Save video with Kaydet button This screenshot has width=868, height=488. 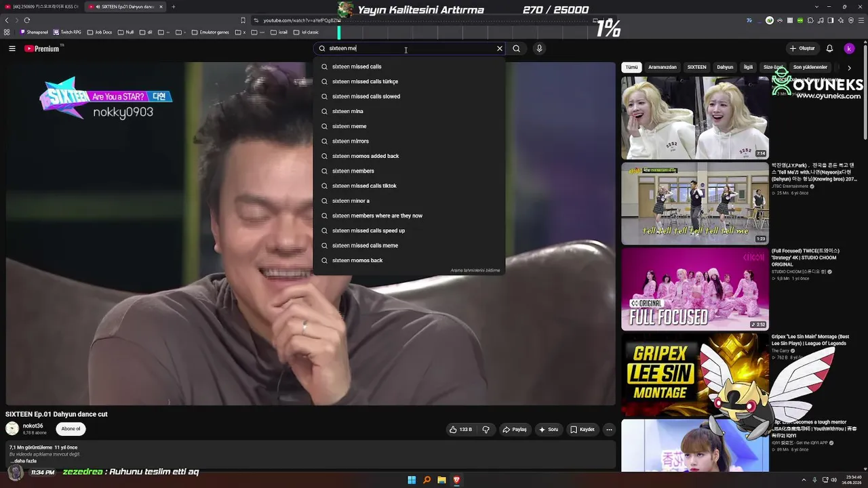coord(583,430)
